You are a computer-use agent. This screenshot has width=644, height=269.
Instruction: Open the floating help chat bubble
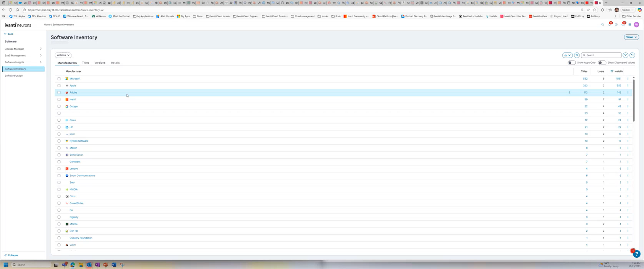(x=637, y=254)
